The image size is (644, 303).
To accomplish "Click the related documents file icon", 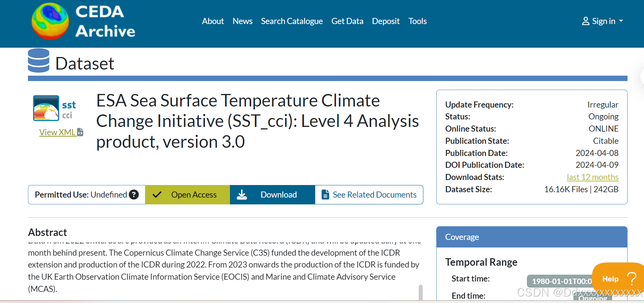I will (325, 195).
